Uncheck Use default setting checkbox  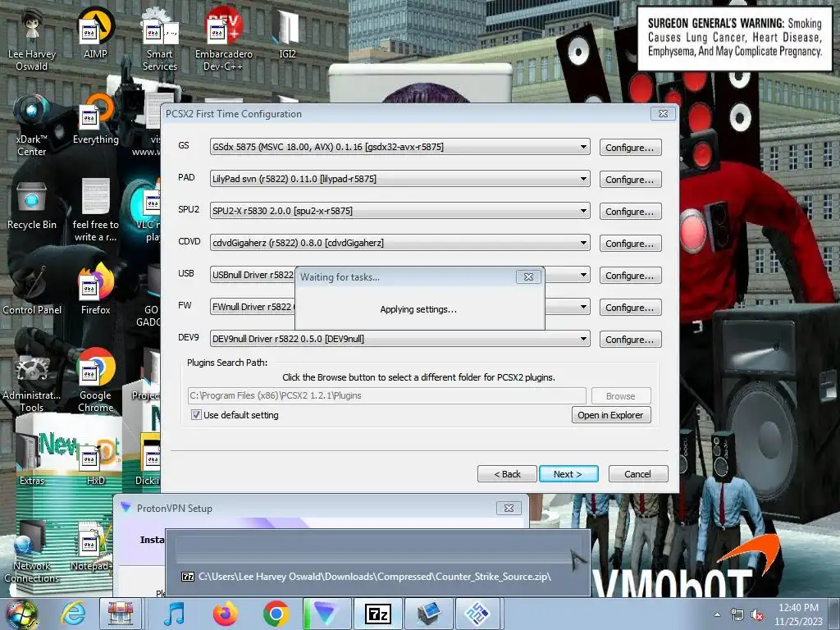(197, 414)
